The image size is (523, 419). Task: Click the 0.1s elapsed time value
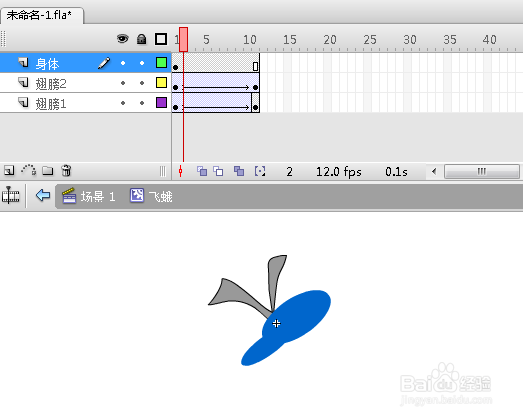[x=396, y=172]
